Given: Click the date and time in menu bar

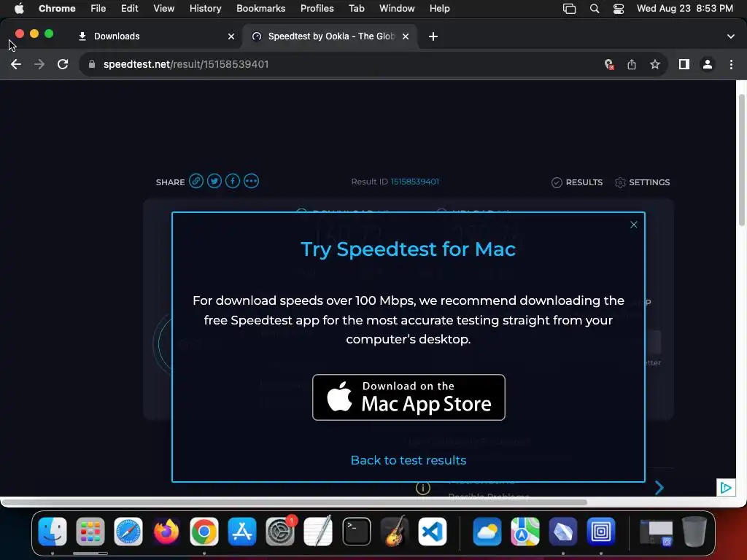Looking at the screenshot, I should pyautogui.click(x=684, y=9).
